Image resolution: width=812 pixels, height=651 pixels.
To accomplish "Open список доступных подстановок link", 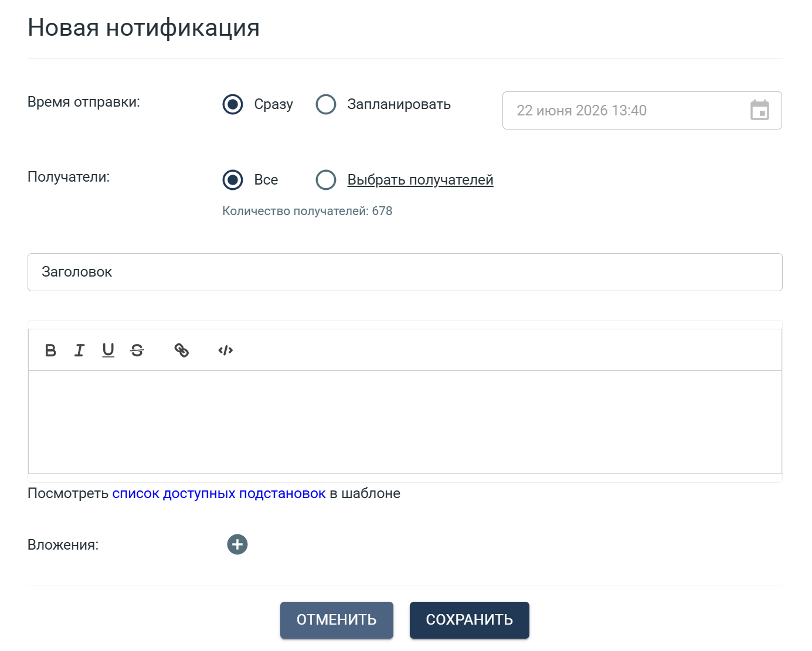I will pyautogui.click(x=219, y=493).
